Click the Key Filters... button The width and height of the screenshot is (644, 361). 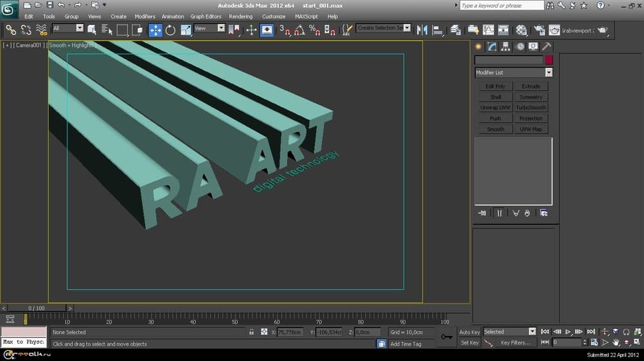click(515, 343)
